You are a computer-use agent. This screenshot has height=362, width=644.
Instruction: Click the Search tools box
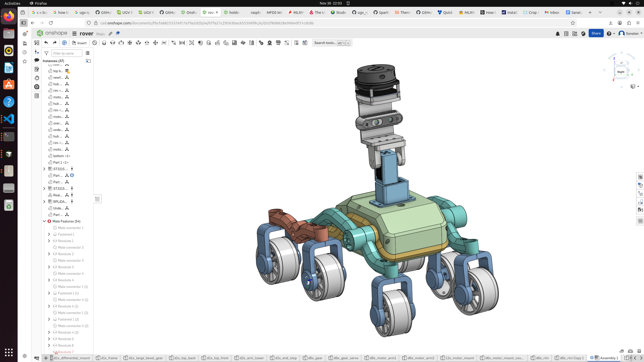[x=332, y=43]
